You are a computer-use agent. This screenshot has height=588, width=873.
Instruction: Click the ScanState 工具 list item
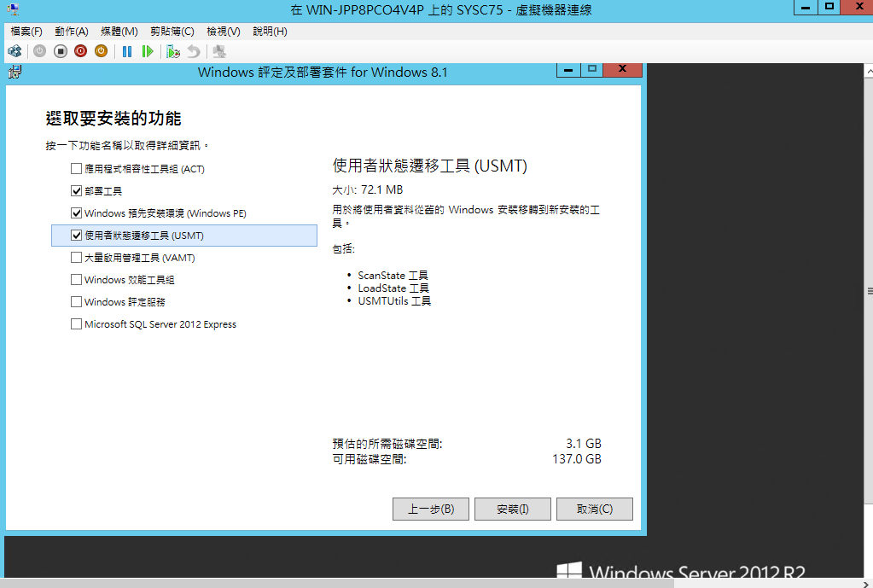pyautogui.click(x=393, y=275)
